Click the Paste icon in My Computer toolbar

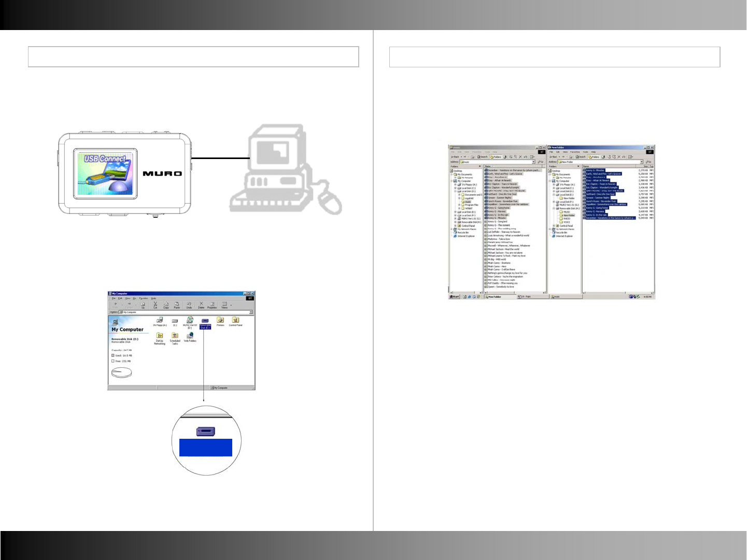(x=177, y=305)
